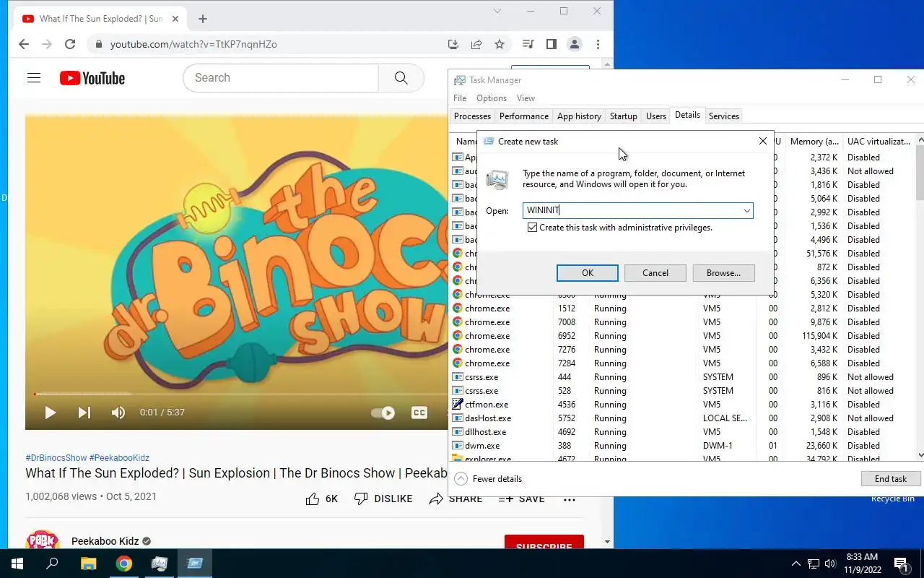The image size is (924, 578).
Task: Go to YouTube home via logo
Action: 92,78
